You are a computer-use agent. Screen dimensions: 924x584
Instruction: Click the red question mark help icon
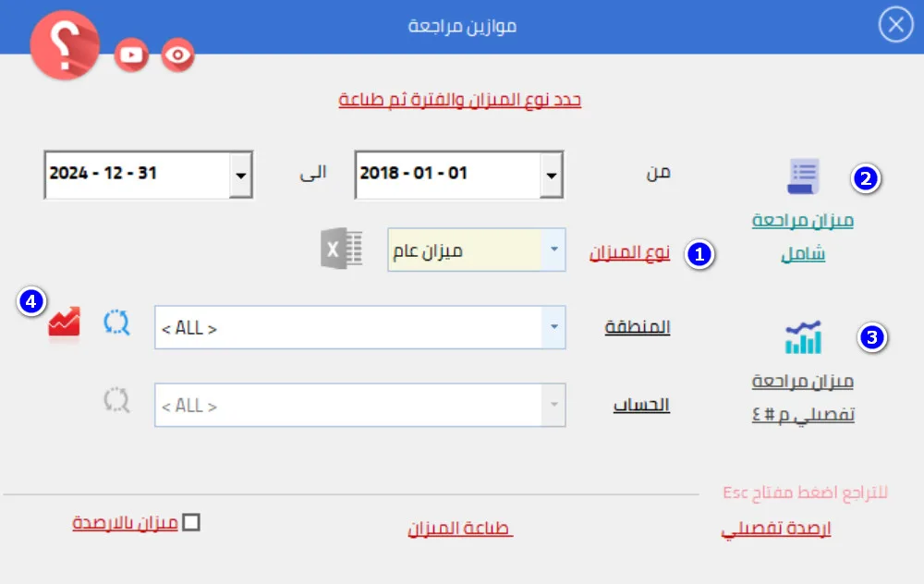pyautogui.click(x=65, y=46)
